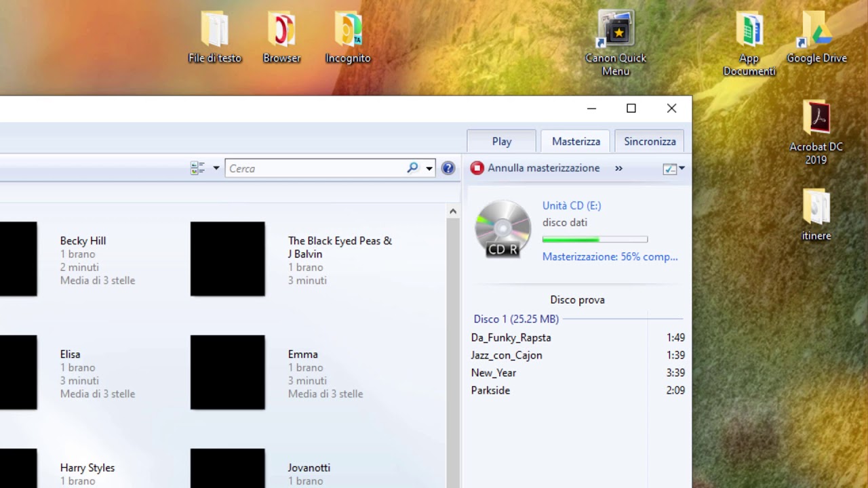Switch to the Sincronizza tab
Viewport: 868px width, 488px height.
(650, 141)
